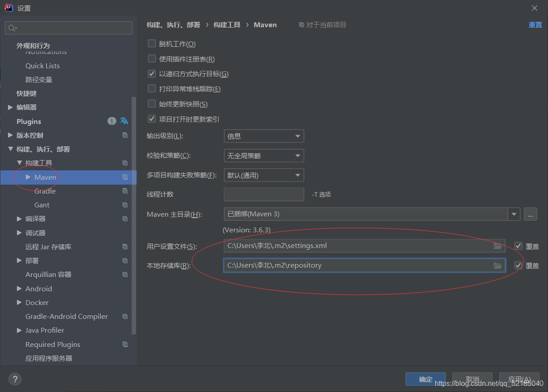Image resolution: width=548 pixels, height=392 pixels.
Task: Click 构建工具 in the breadcrumb
Action: [227, 25]
